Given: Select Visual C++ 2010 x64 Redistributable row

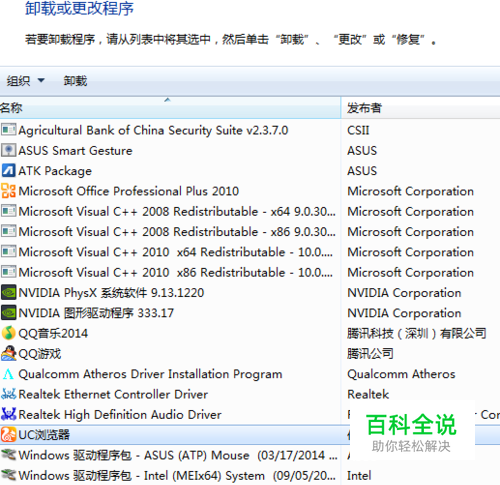Looking at the screenshot, I should tap(176, 252).
